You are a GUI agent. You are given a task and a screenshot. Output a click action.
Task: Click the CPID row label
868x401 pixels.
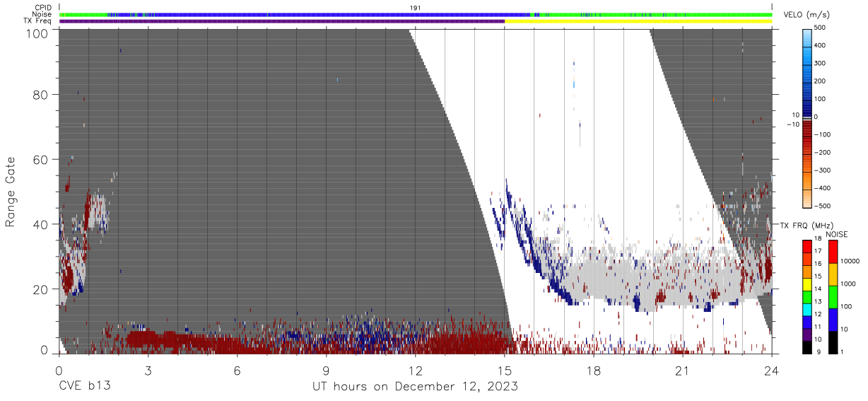[43, 8]
